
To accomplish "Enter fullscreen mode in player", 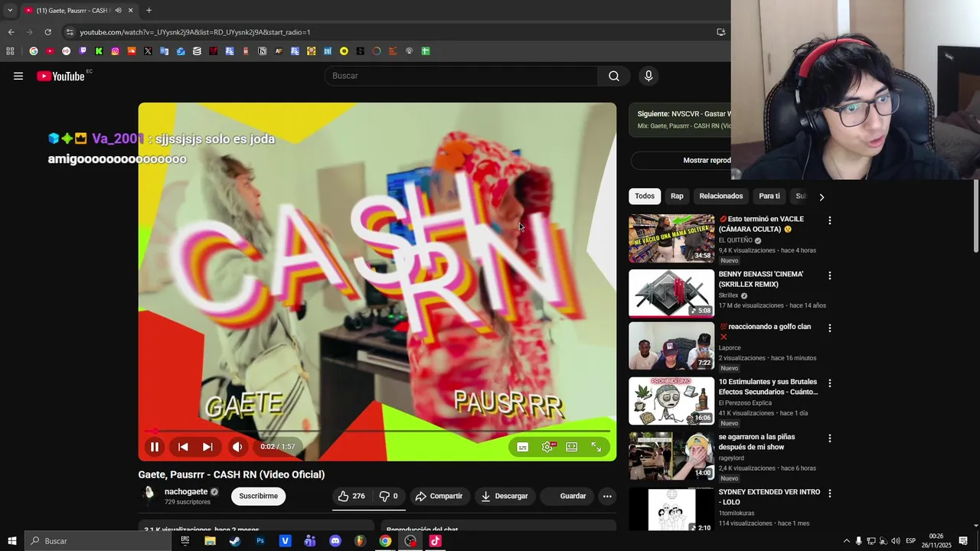I will pos(596,447).
